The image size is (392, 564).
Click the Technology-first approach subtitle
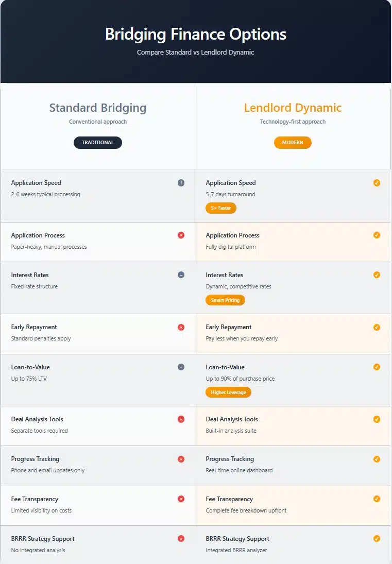pos(293,122)
